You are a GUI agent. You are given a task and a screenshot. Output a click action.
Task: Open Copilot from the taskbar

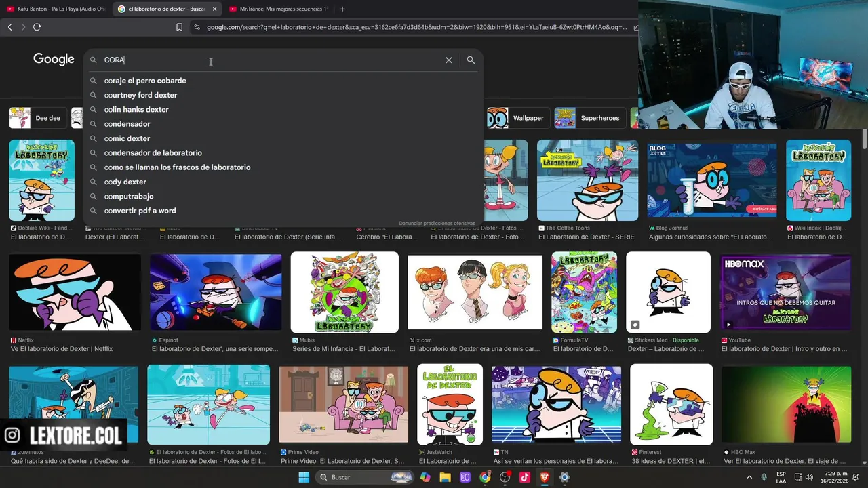pyautogui.click(x=425, y=477)
